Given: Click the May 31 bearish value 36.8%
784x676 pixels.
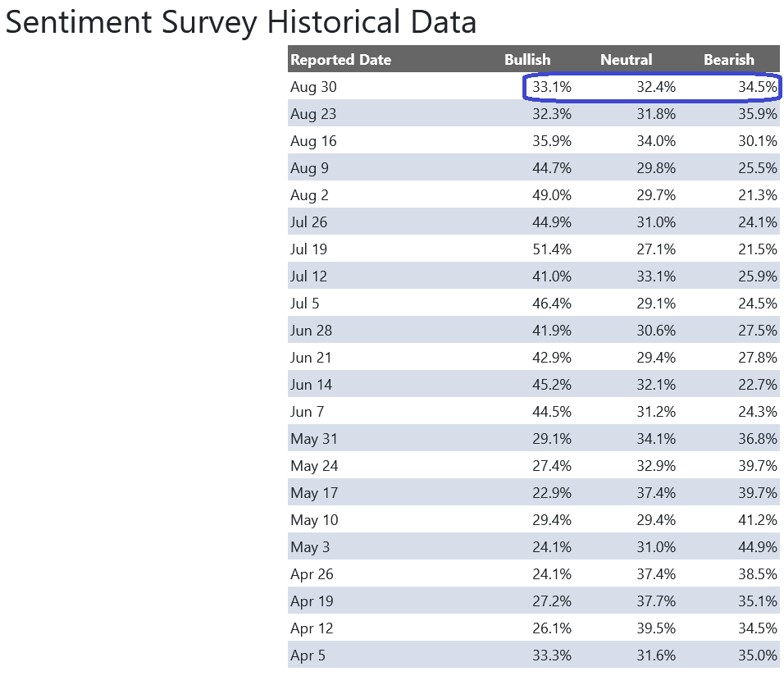Looking at the screenshot, I should click(758, 439).
